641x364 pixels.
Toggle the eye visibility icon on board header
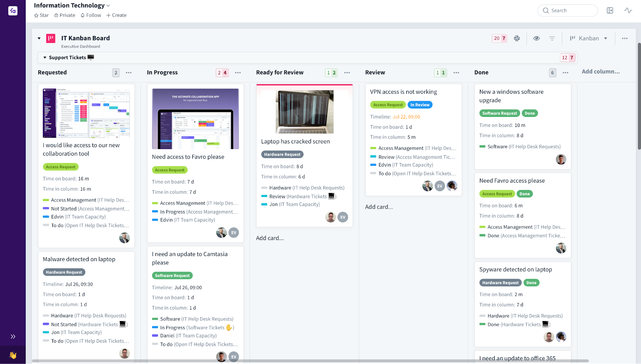536,38
